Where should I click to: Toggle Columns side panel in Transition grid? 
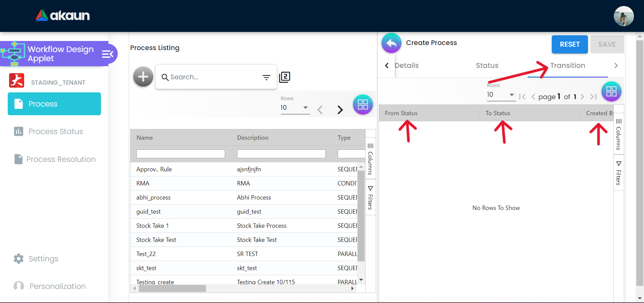619,134
